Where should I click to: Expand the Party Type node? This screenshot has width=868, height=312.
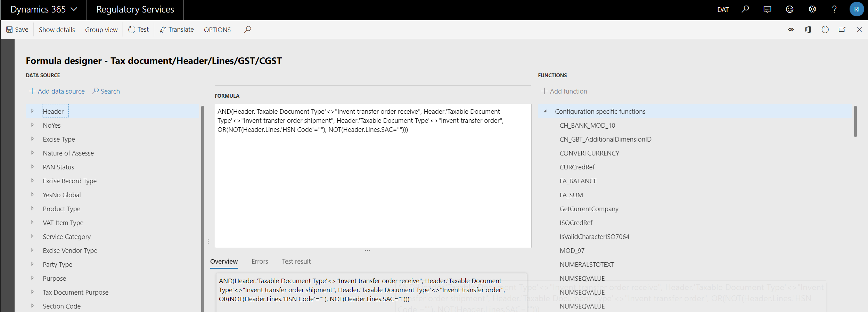click(x=33, y=264)
